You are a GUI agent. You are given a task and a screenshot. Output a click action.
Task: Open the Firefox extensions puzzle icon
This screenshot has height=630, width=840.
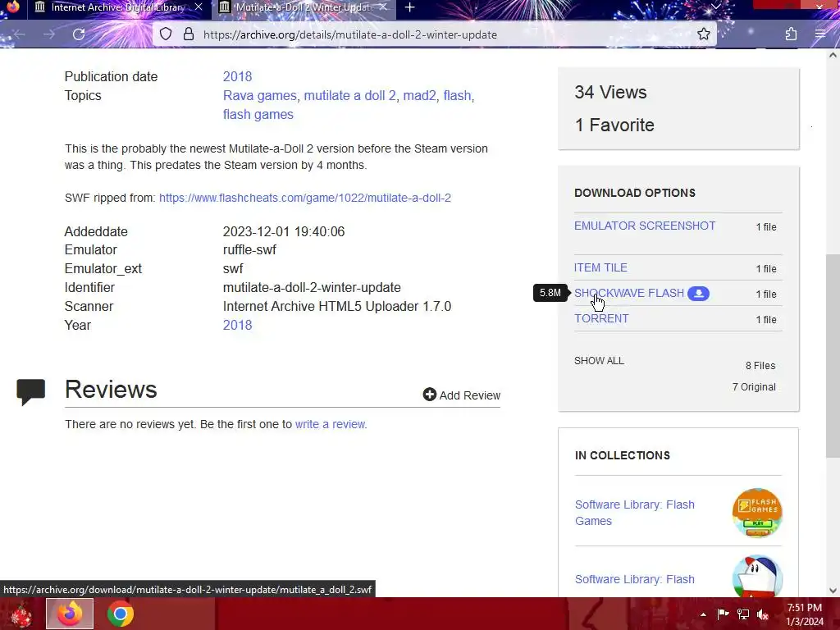(x=791, y=34)
